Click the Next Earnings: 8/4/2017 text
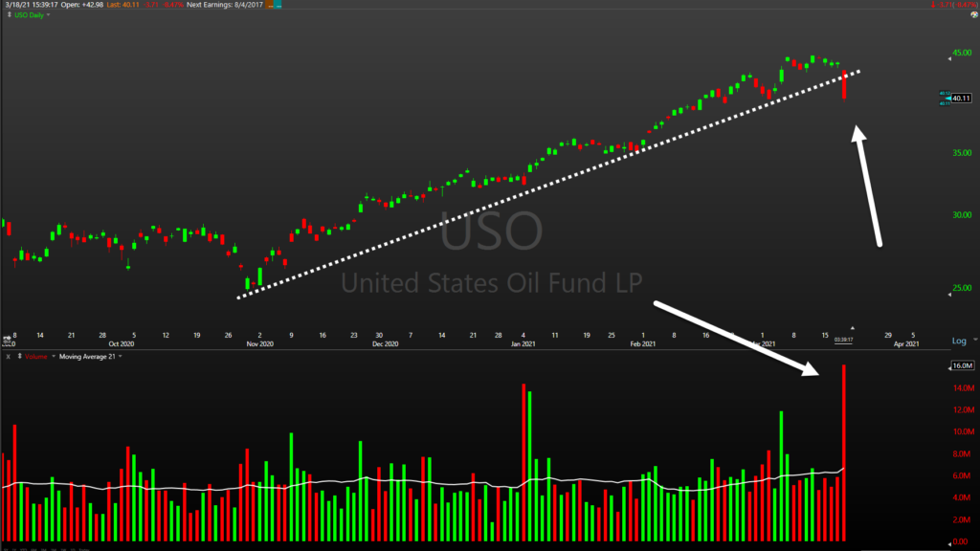This screenshot has height=551, width=980. click(x=225, y=5)
